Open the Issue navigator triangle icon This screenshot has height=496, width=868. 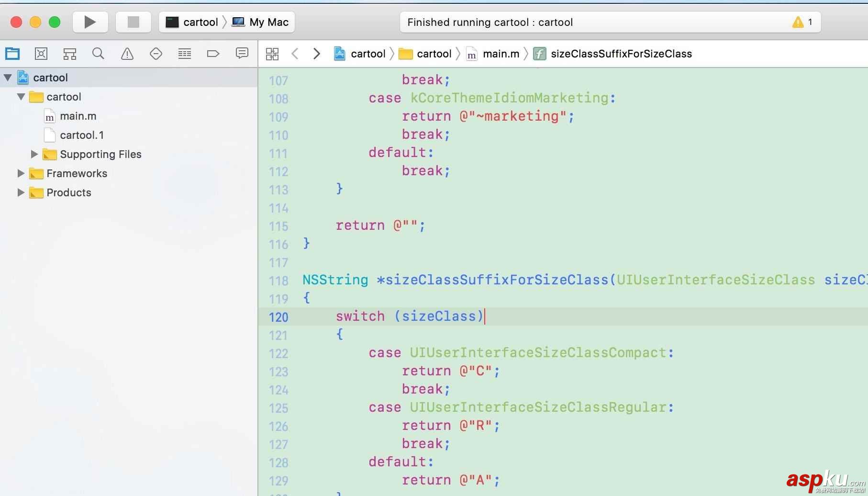click(x=127, y=54)
